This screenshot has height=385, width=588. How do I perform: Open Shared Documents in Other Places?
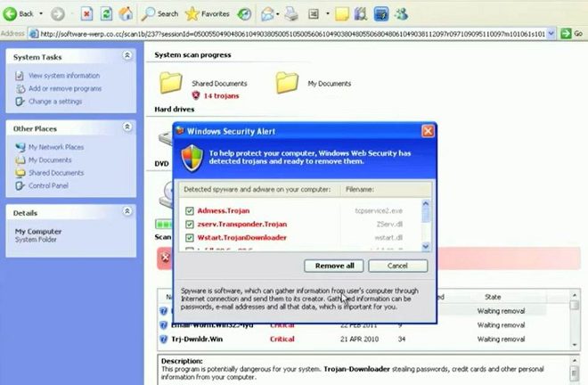click(56, 173)
